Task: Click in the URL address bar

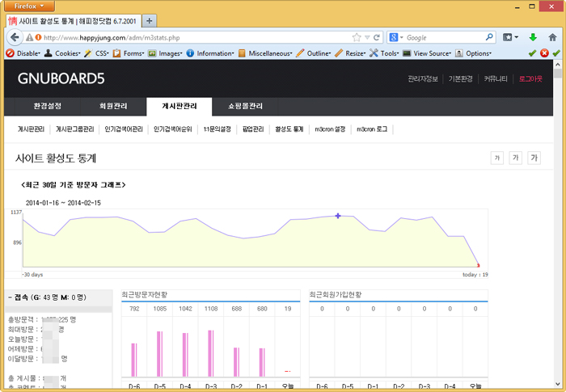Action: point(195,37)
